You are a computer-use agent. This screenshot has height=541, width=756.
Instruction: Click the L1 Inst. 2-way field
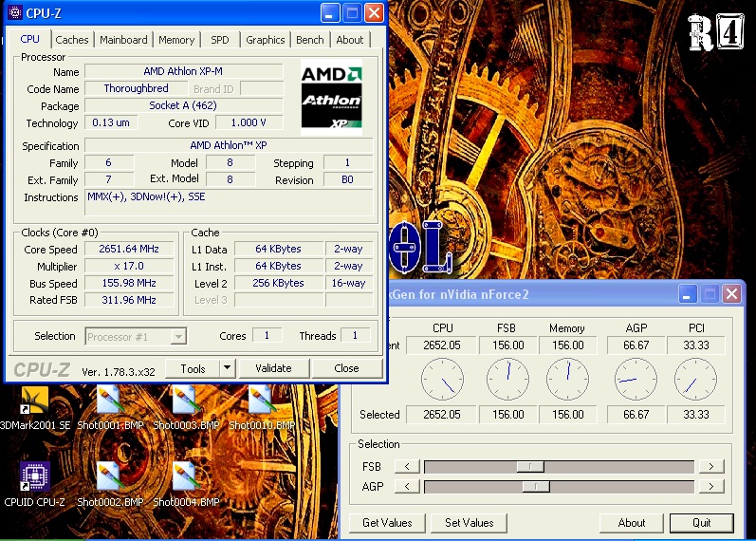pyautogui.click(x=348, y=266)
